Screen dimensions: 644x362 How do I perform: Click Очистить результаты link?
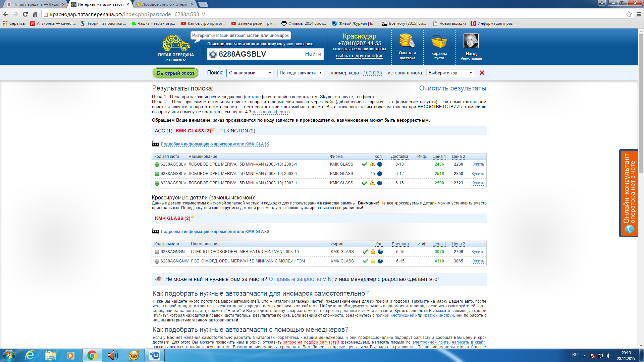(x=452, y=88)
